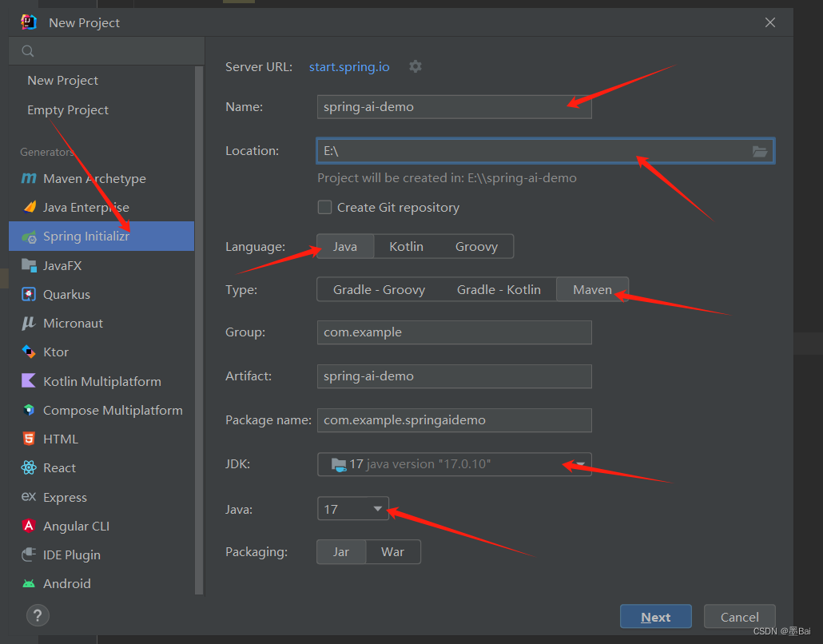This screenshot has width=823, height=644.
Task: Choose Maven build type
Action: pos(593,290)
